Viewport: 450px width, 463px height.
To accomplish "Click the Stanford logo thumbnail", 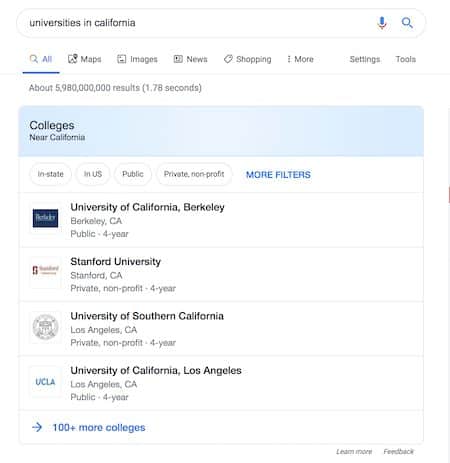I will 45,270.
